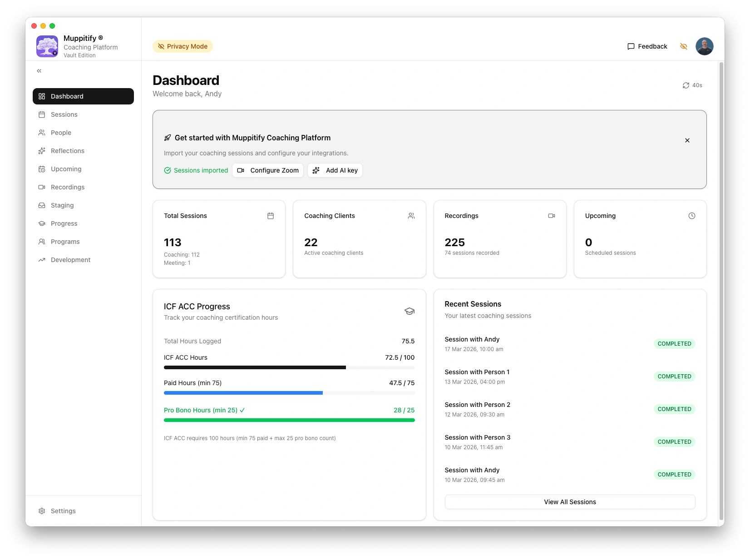Viewport: 750px width, 560px height.
Task: Open the Progress graduation cap sidebar icon
Action: [x=42, y=223]
